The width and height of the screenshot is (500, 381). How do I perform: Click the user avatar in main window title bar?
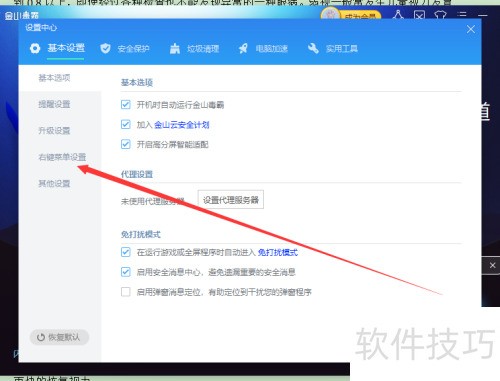[330, 15]
